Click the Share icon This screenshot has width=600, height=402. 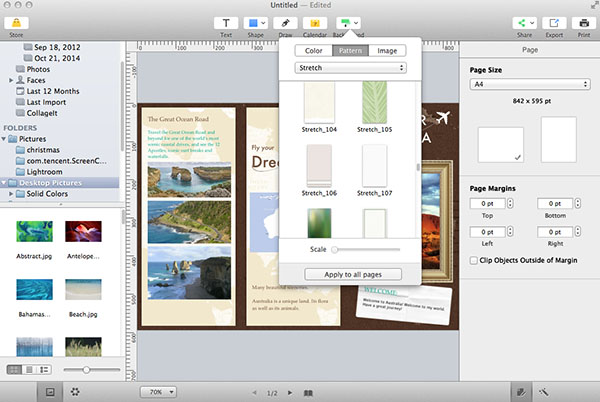click(525, 22)
